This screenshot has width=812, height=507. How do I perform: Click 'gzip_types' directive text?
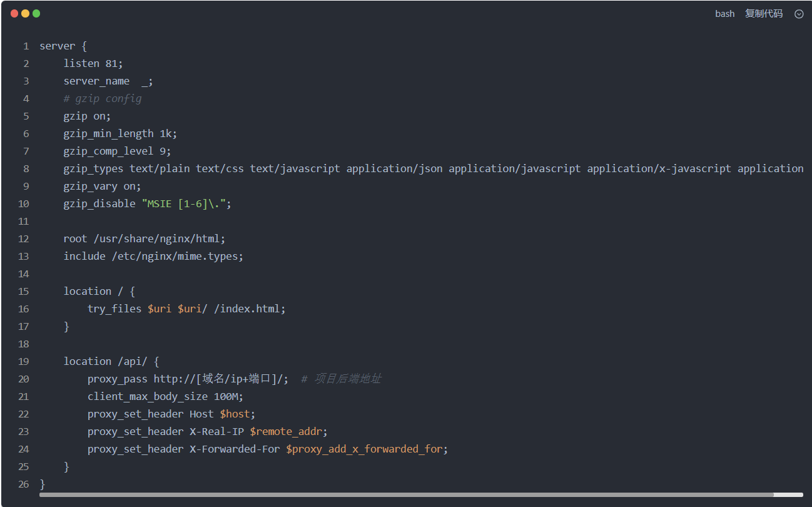(93, 168)
